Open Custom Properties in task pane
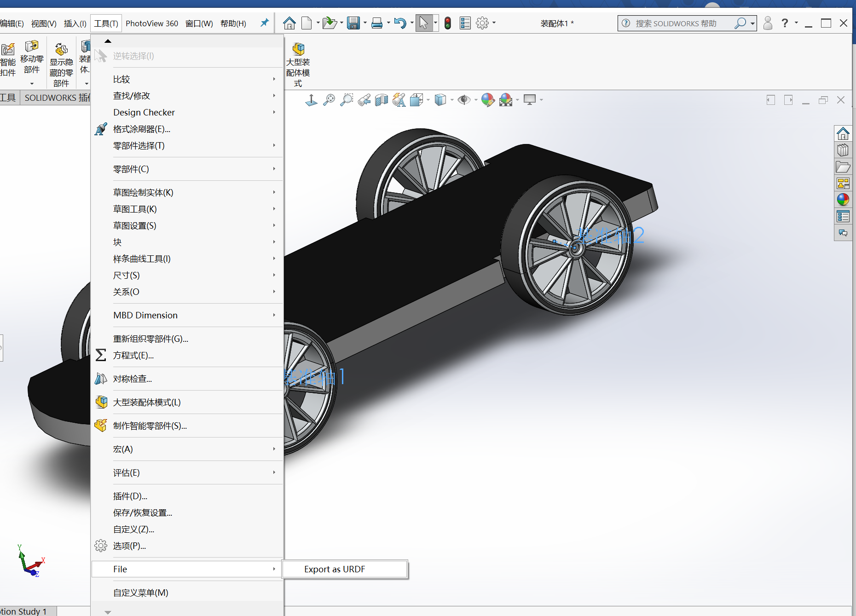This screenshot has height=616, width=856. pyautogui.click(x=843, y=216)
